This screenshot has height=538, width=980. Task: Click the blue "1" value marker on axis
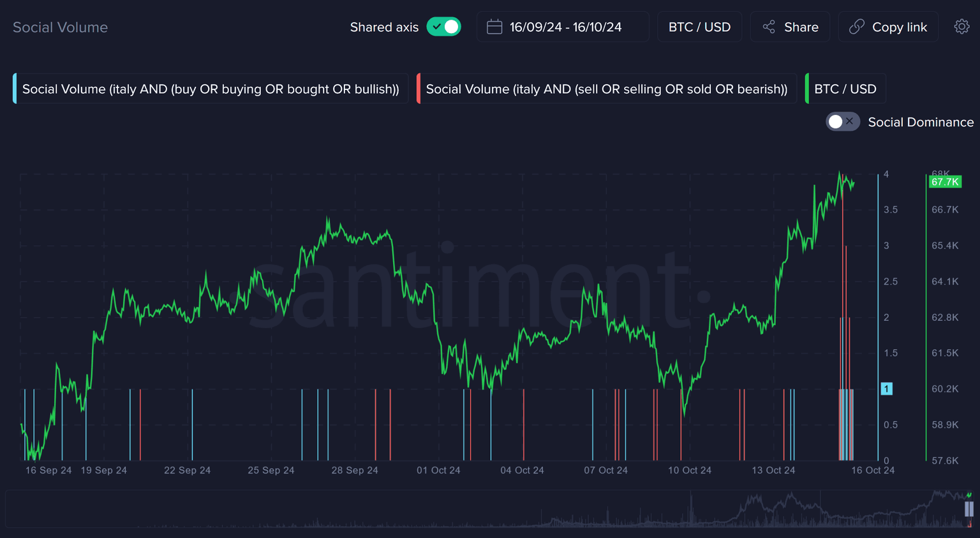(886, 389)
